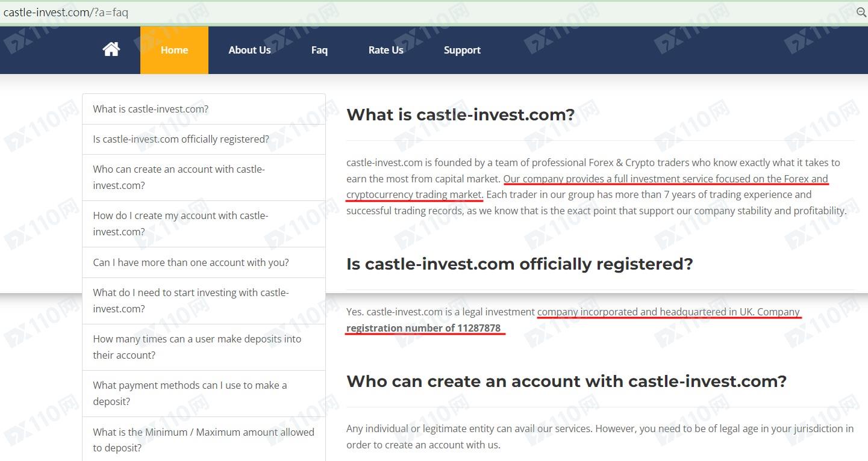Screen dimensions: 868x461
Task: Click 'How many times can a user make deposits'
Action: point(197,347)
